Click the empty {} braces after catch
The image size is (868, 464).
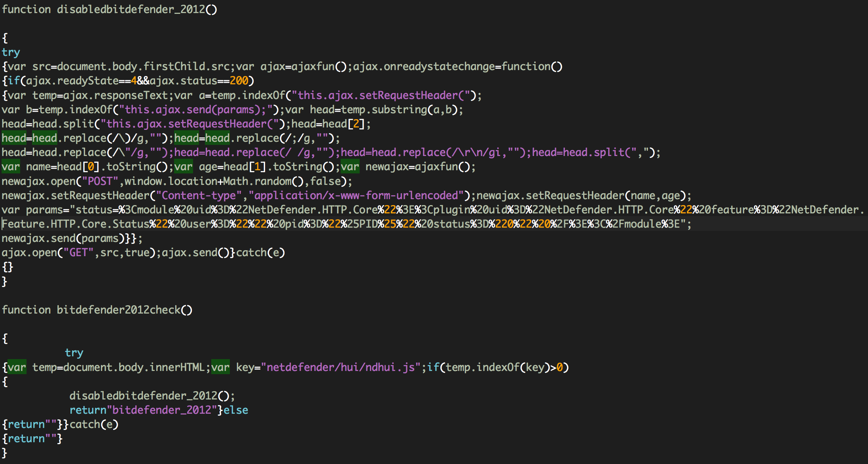click(8, 267)
